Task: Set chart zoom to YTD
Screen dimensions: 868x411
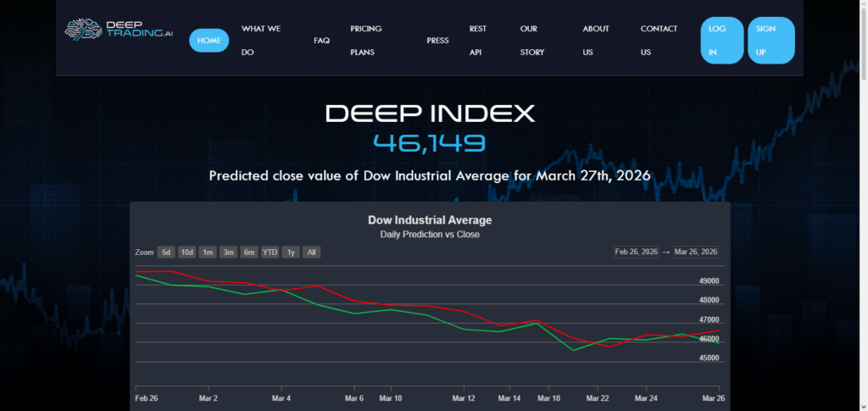Action: click(x=270, y=253)
